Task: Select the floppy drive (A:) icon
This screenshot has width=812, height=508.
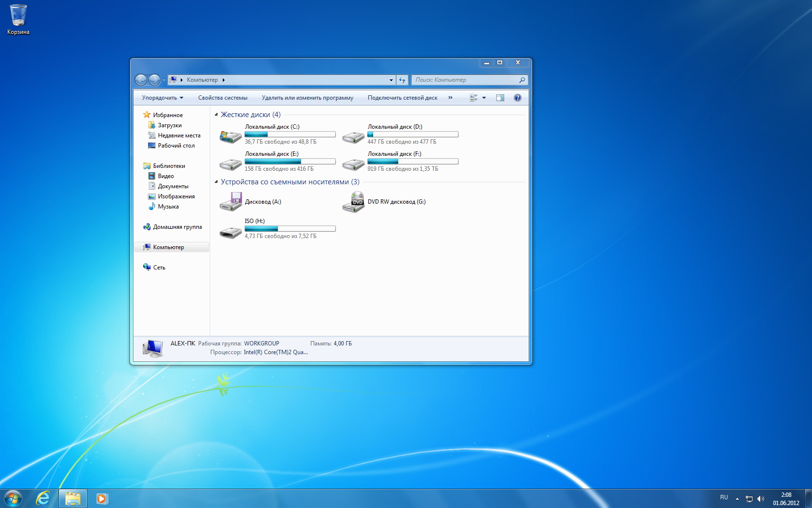Action: (231, 202)
